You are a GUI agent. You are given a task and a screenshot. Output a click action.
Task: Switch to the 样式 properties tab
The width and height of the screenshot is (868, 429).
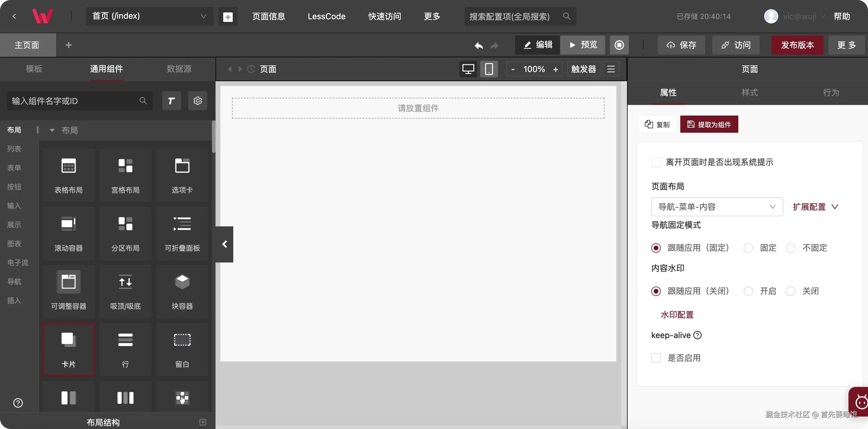coord(749,93)
